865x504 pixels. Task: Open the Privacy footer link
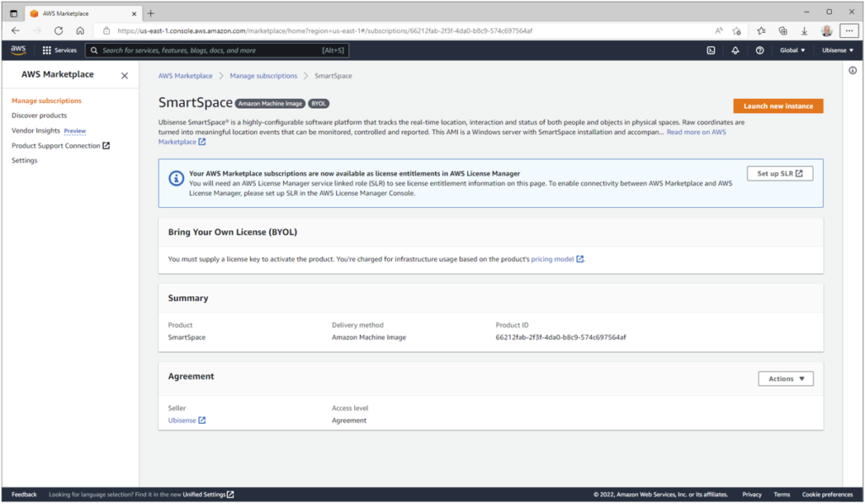752,495
